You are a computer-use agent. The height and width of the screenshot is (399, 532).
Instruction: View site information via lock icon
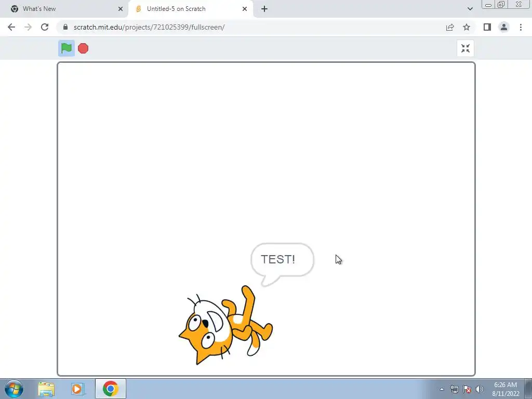(65, 27)
